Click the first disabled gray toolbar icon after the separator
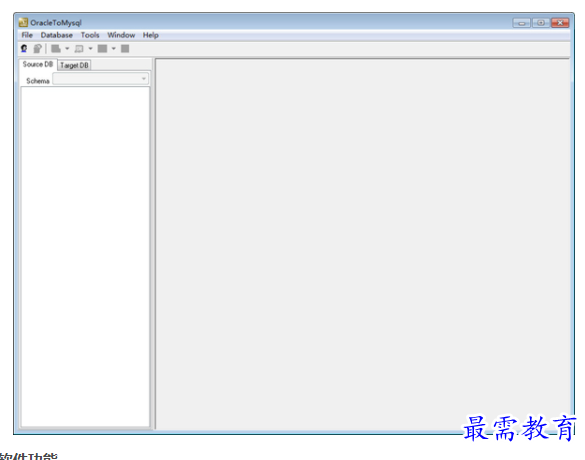Viewport: 585px width, 460px height. point(56,48)
